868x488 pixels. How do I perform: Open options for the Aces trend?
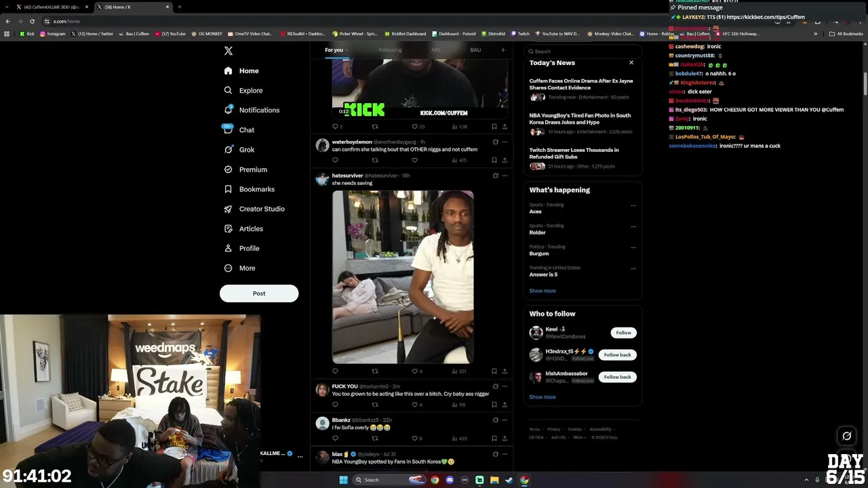[633, 205]
